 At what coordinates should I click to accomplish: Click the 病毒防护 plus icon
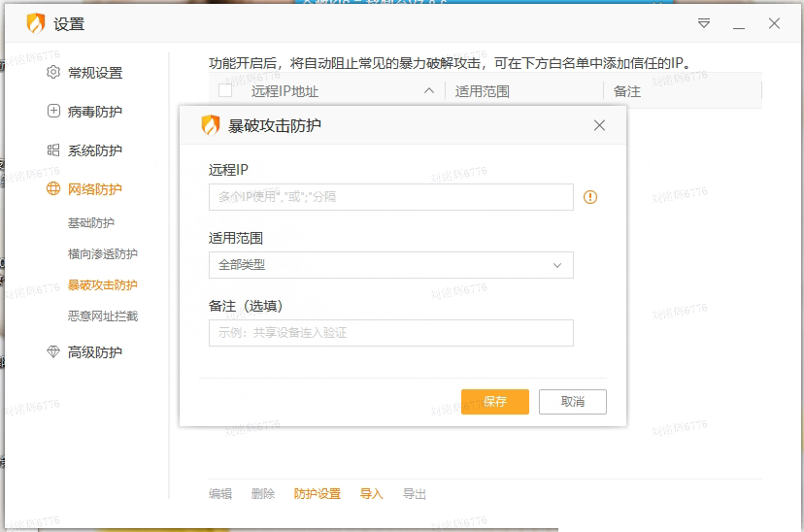(53, 112)
